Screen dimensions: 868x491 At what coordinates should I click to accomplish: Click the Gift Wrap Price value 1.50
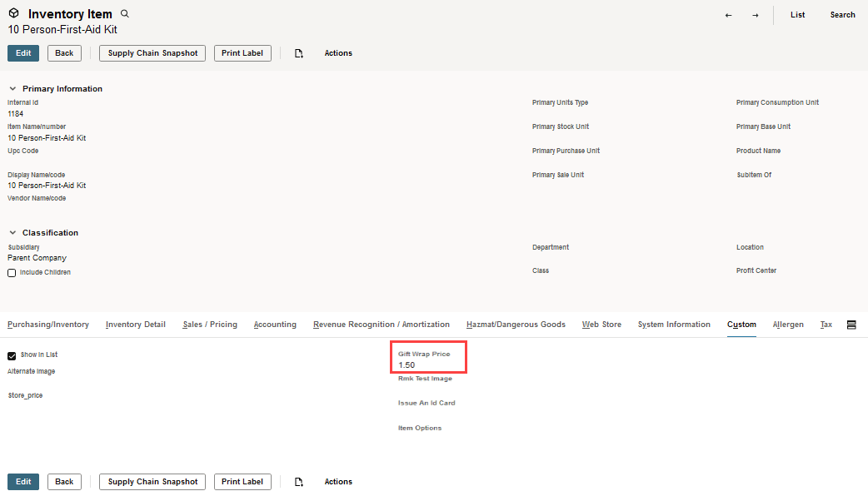coord(407,365)
